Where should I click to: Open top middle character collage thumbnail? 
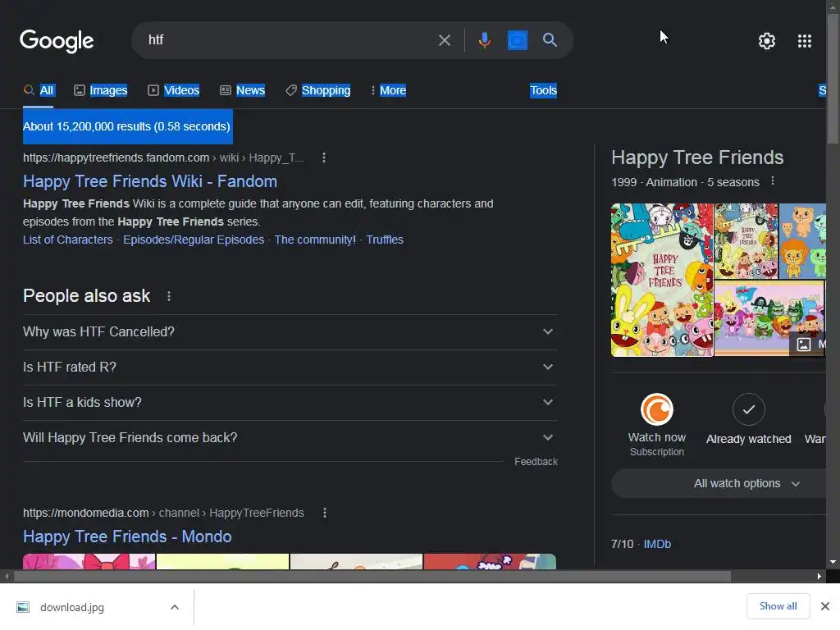pyautogui.click(x=746, y=240)
